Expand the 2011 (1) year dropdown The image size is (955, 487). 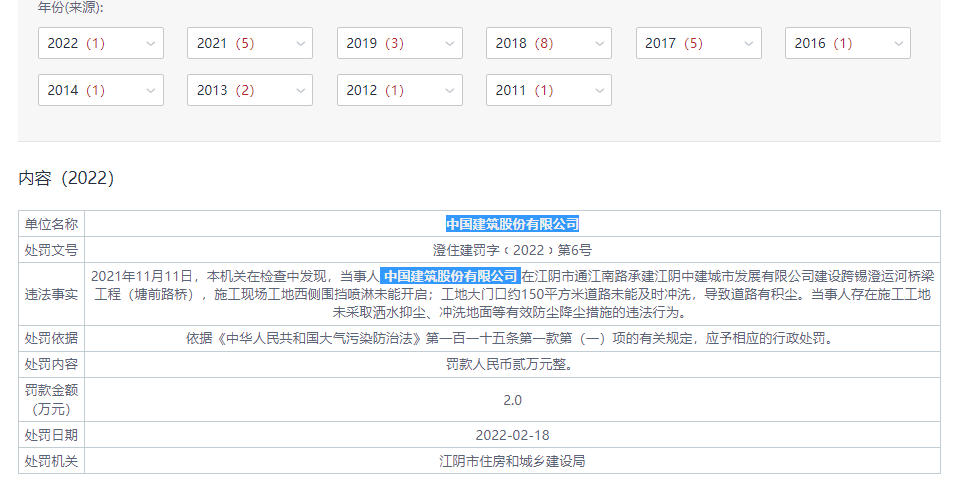pos(548,90)
